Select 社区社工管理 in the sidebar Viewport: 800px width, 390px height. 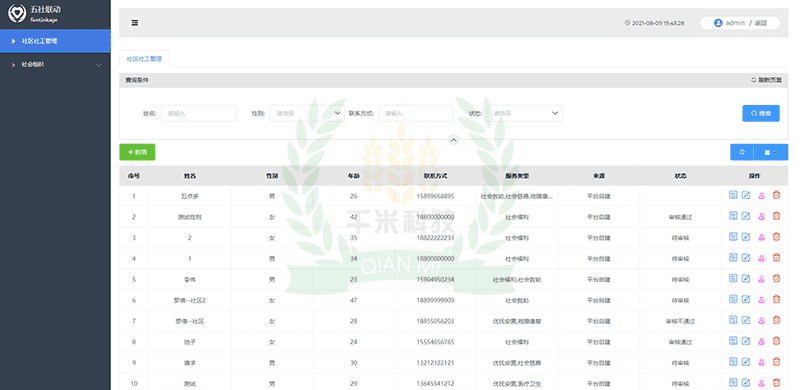point(55,41)
